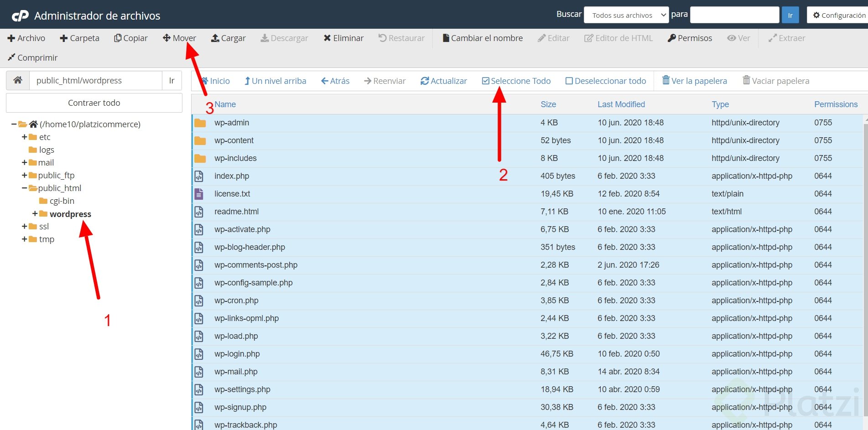Choose Cambiar el nombre to rename
868x430 pixels.
[483, 38]
